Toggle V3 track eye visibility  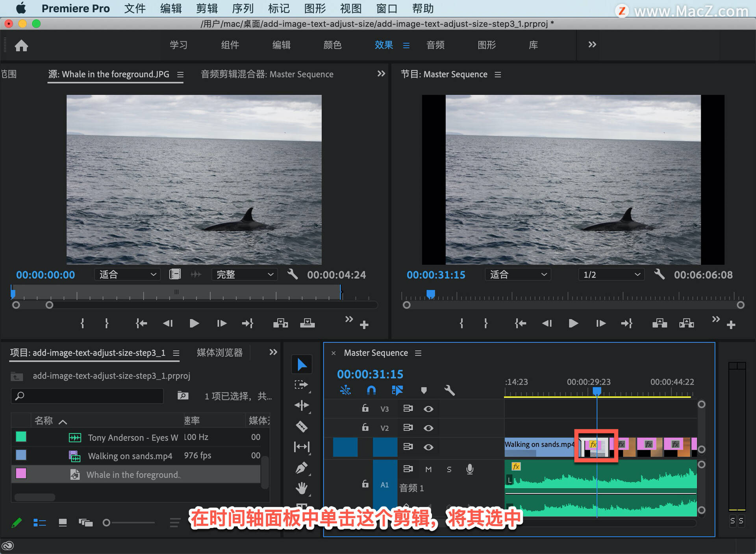click(x=428, y=409)
